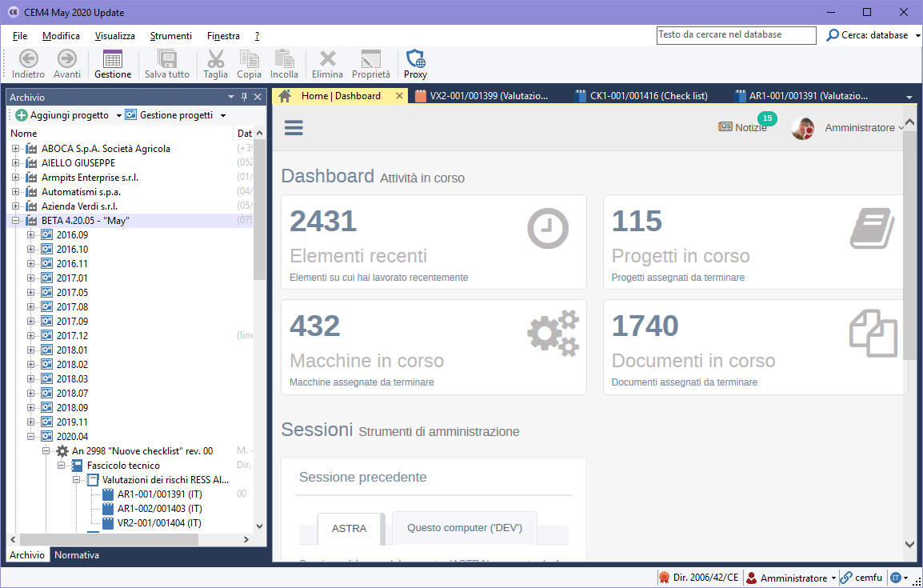Open the Gestione toolbar icon

point(113,58)
